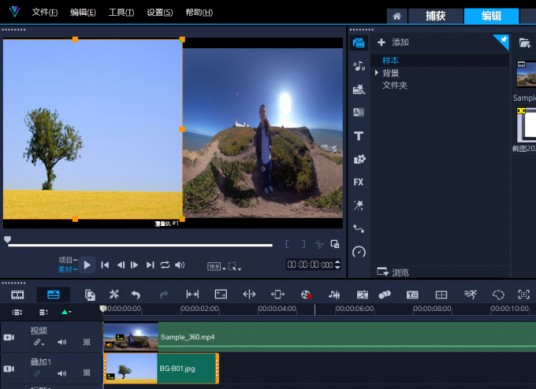Open the 帮助(H) menu
This screenshot has height=389, width=536.
[x=199, y=13]
